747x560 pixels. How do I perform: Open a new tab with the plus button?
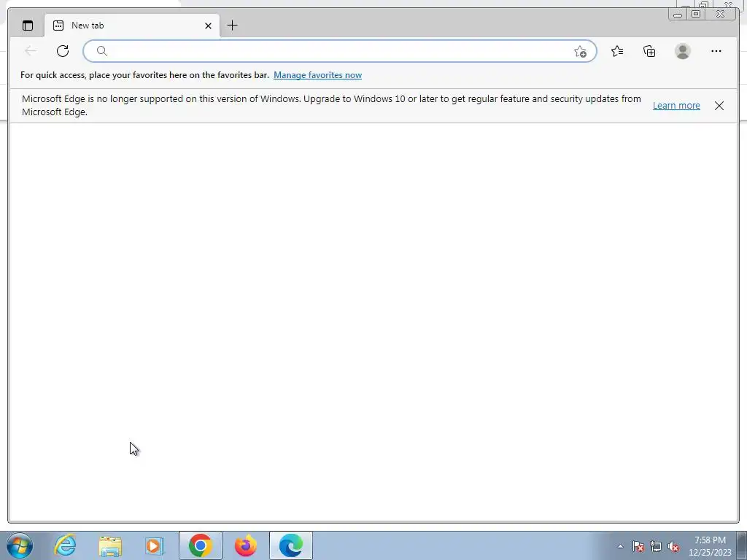[233, 26]
